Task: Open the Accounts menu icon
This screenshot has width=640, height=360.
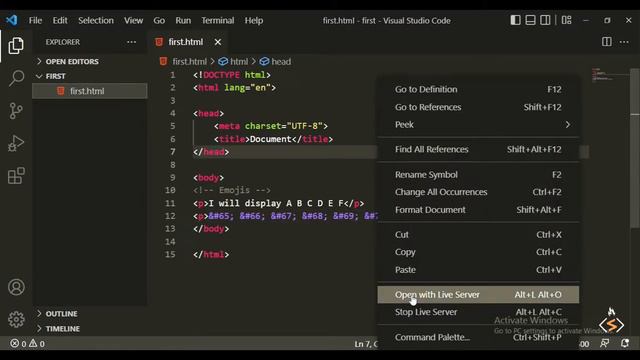Action: pyautogui.click(x=16, y=287)
